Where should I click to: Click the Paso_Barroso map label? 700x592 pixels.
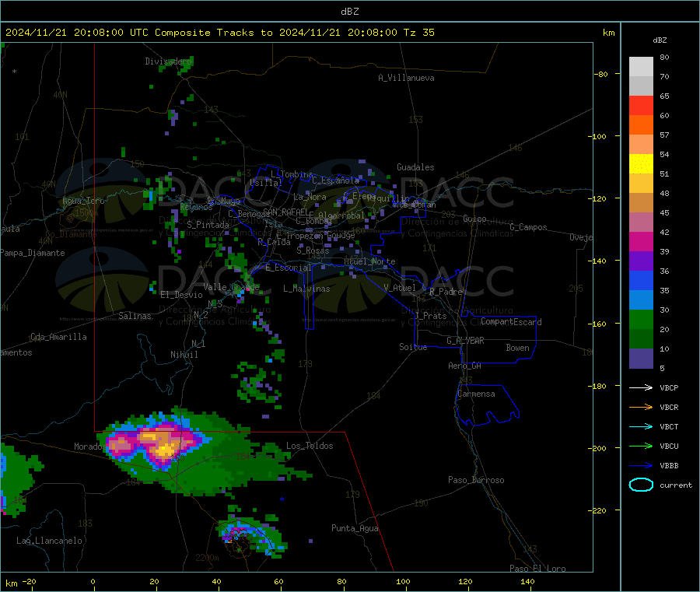point(476,480)
